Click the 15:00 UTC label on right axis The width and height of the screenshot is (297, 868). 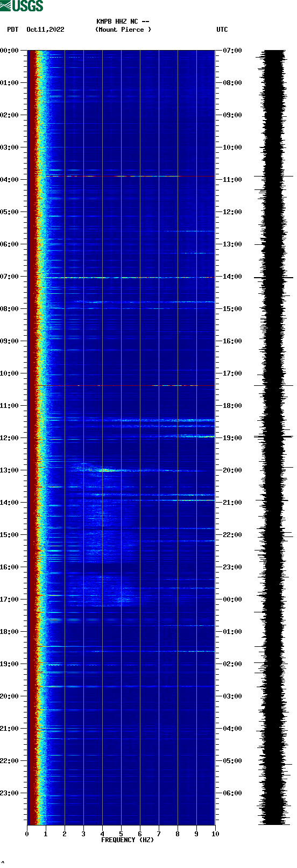pyautogui.click(x=232, y=309)
